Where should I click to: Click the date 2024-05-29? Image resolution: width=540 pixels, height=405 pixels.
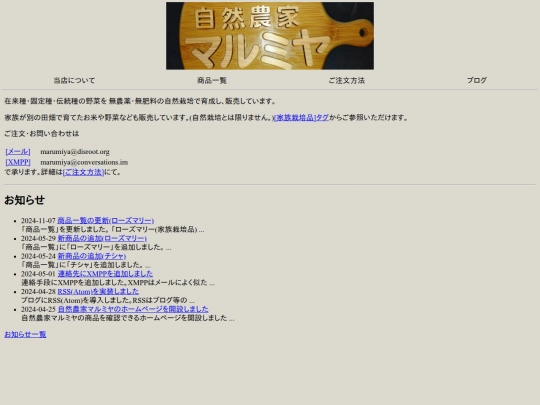coord(38,238)
